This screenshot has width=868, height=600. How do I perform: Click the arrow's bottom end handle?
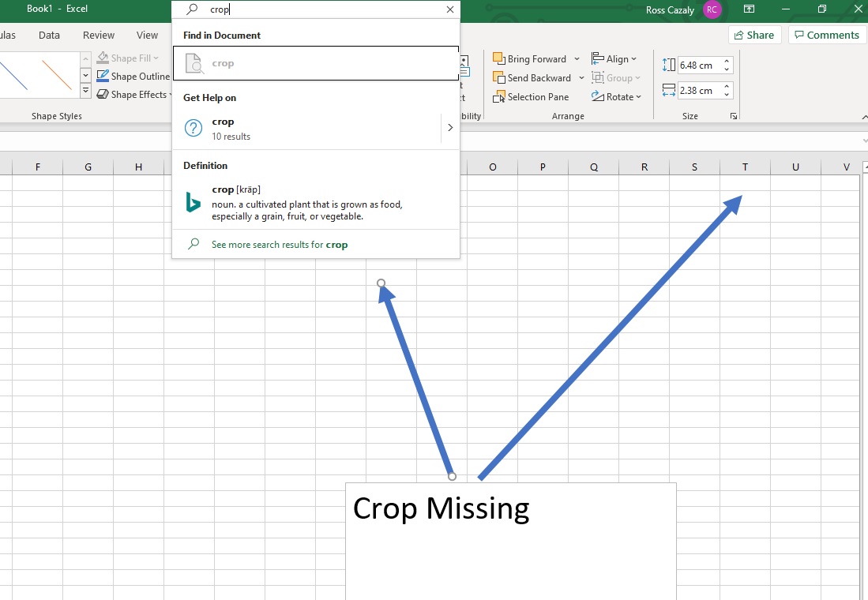(453, 476)
